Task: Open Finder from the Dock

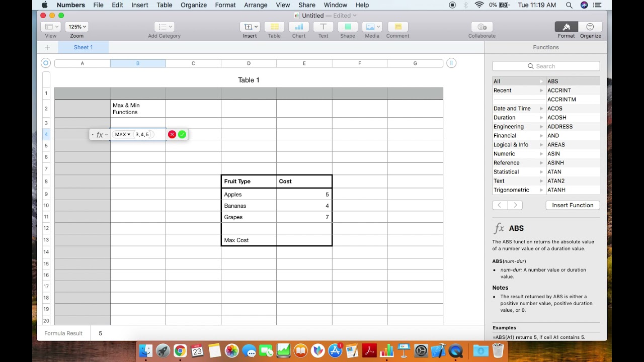Action: pyautogui.click(x=146, y=350)
